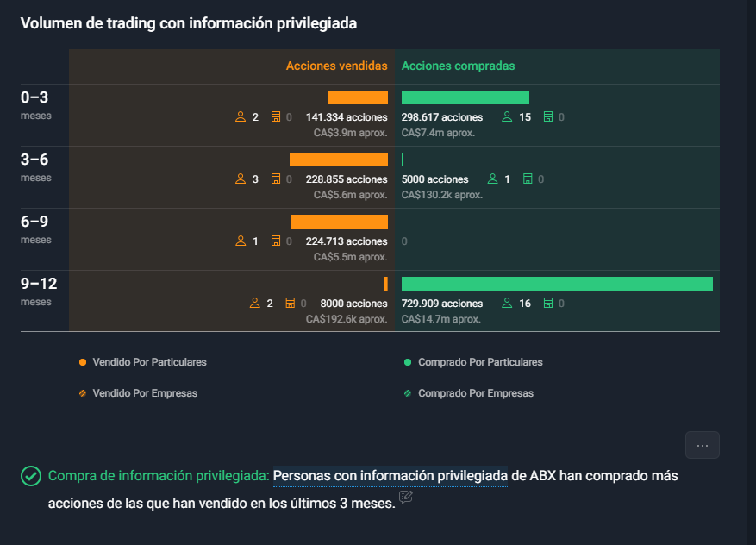Viewport: 756px width, 545px height.
Task: Click '6–9' meses row label
Action: 34,222
